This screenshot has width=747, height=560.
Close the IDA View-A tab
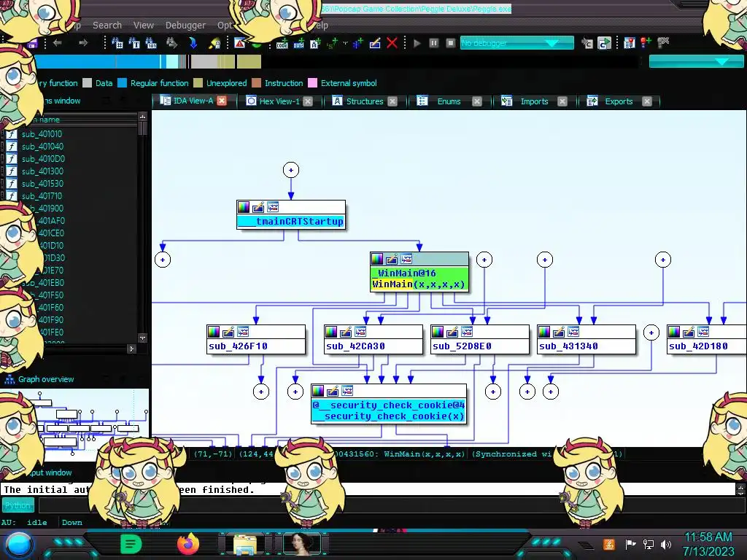(x=222, y=101)
